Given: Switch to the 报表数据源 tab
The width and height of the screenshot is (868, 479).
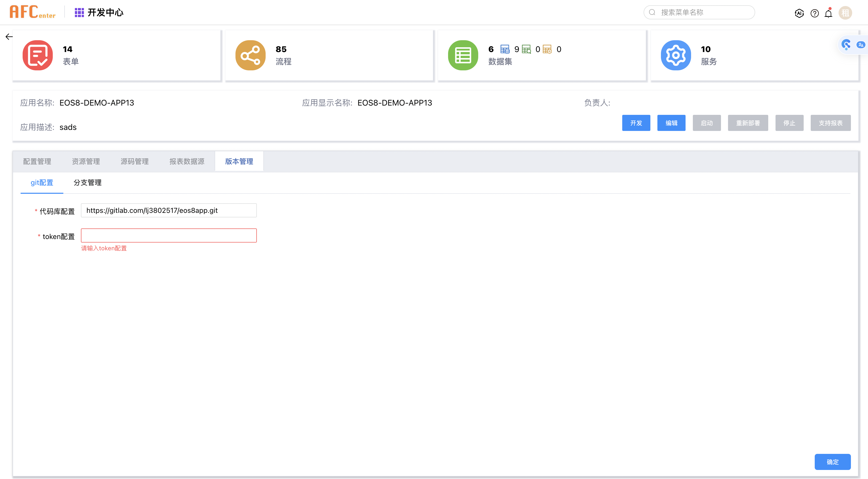Looking at the screenshot, I should tap(187, 161).
